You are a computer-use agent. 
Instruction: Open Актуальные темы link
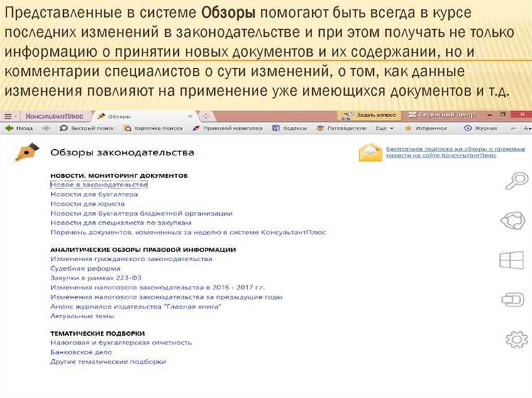[x=82, y=316]
